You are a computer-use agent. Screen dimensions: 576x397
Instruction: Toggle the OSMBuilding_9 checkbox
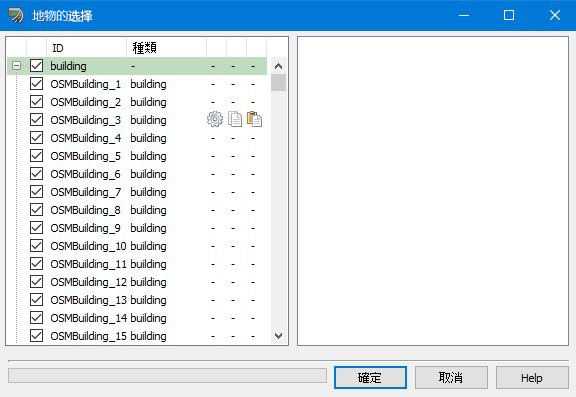[x=36, y=228]
